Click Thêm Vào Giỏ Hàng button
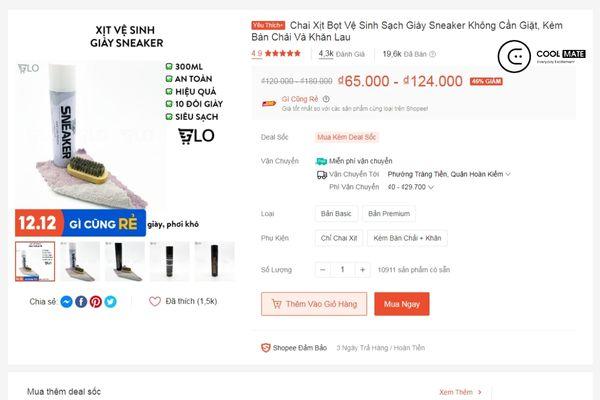This screenshot has width=600, height=400. [x=314, y=304]
